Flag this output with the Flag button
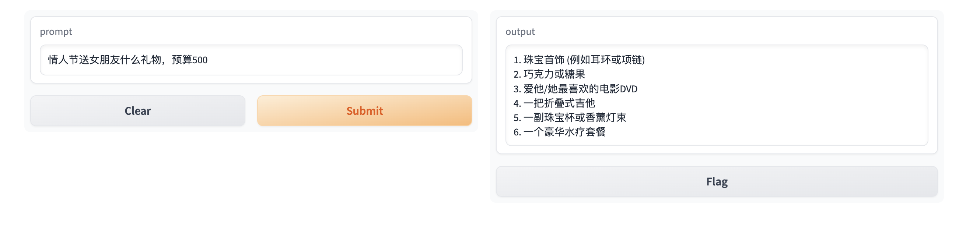The image size is (980, 248). pos(717,181)
